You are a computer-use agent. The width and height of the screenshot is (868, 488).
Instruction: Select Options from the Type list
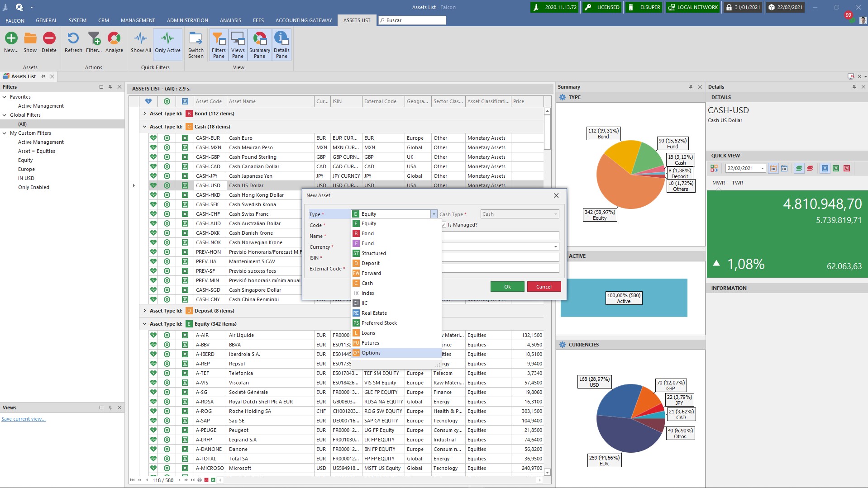coord(396,353)
